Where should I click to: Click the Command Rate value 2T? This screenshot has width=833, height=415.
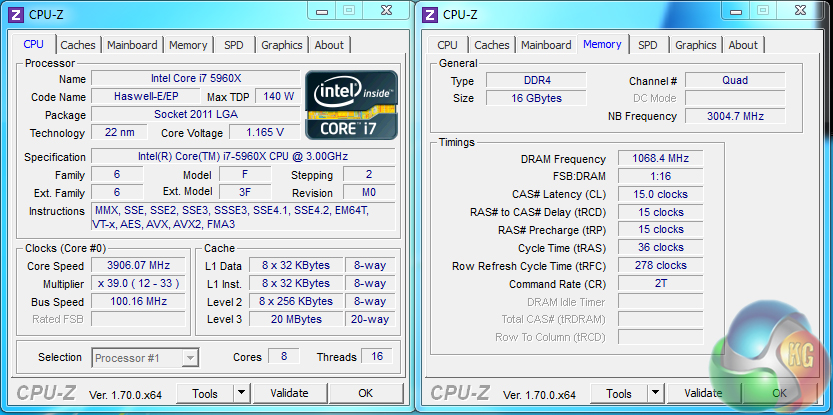pos(660,283)
